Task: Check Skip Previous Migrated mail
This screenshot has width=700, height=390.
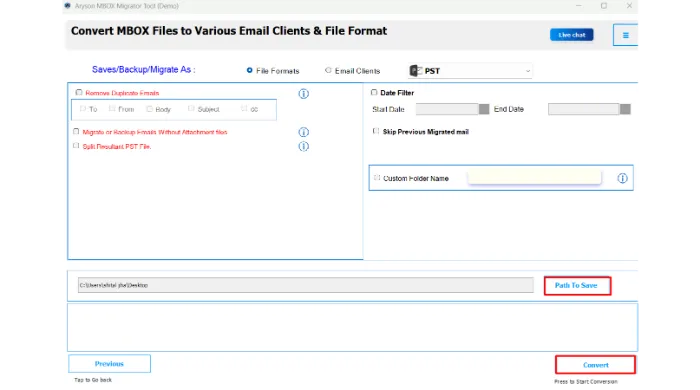Action: tap(376, 131)
